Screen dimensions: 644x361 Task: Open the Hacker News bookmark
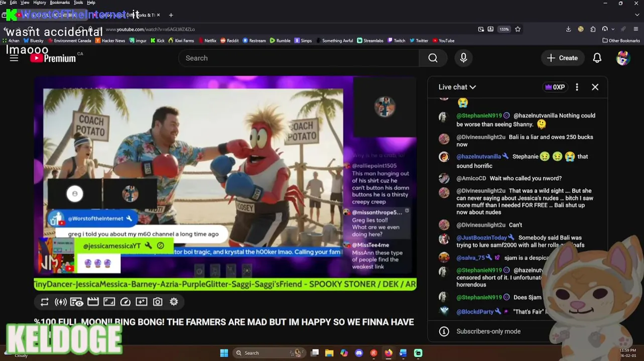(x=110, y=41)
